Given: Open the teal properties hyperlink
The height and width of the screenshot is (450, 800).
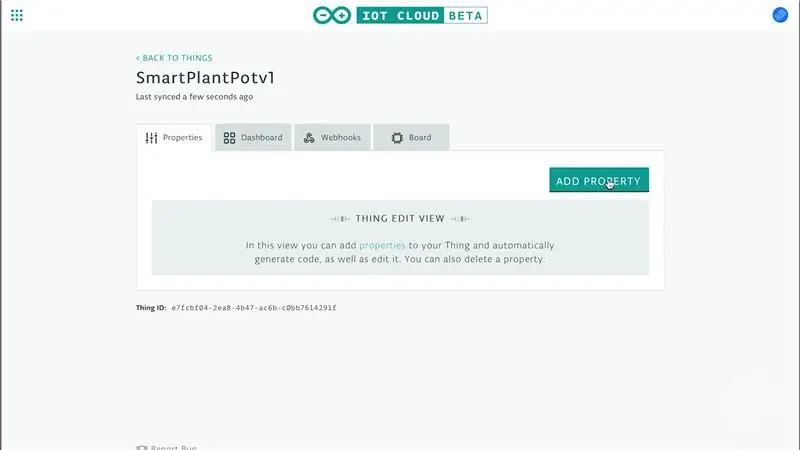Looking at the screenshot, I should pos(382,245).
